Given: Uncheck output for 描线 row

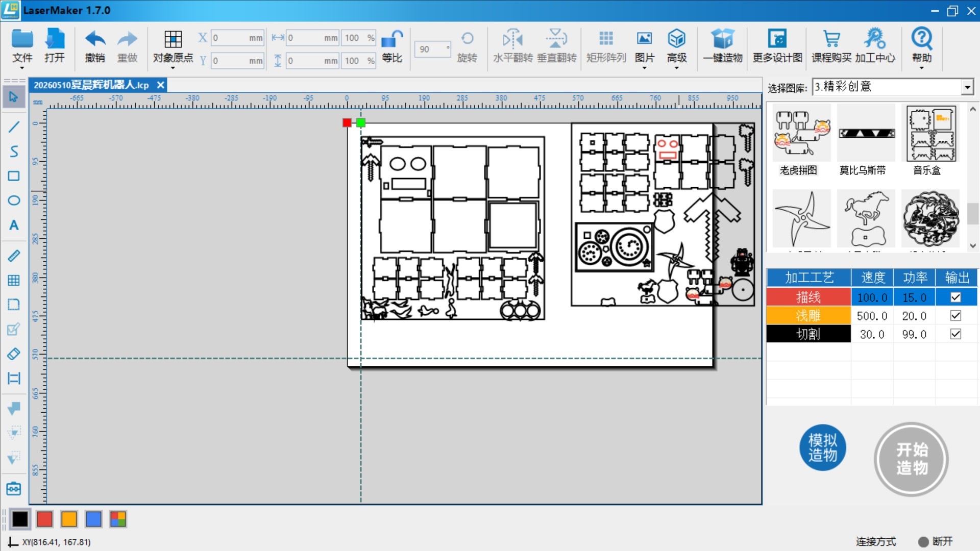Looking at the screenshot, I should (x=955, y=297).
